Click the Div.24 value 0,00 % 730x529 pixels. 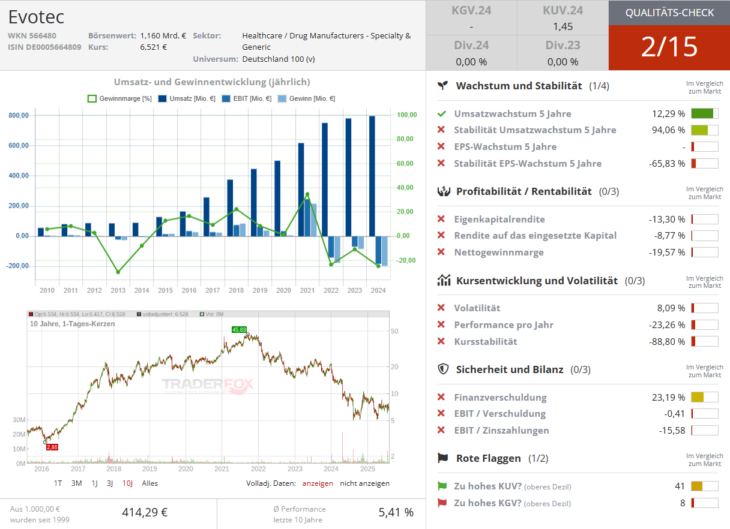471,62
